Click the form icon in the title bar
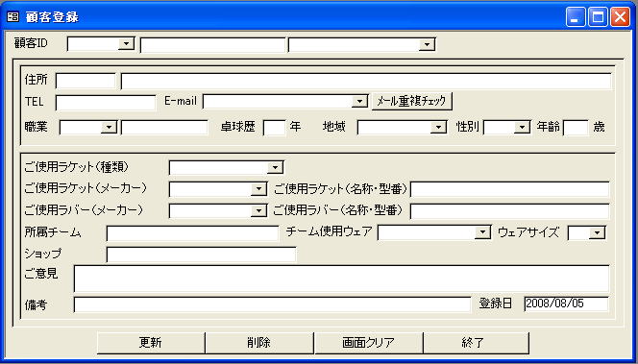Viewport: 638px width, 364px height. tap(13, 17)
